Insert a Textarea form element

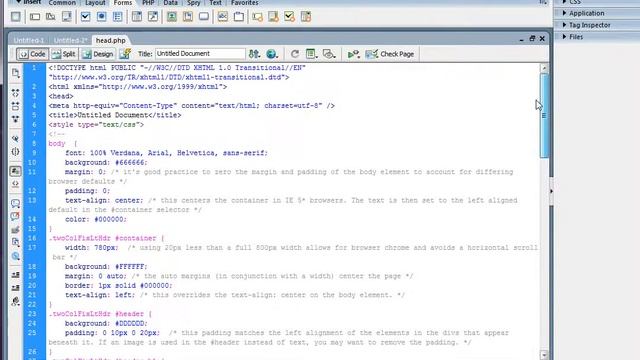(67, 17)
